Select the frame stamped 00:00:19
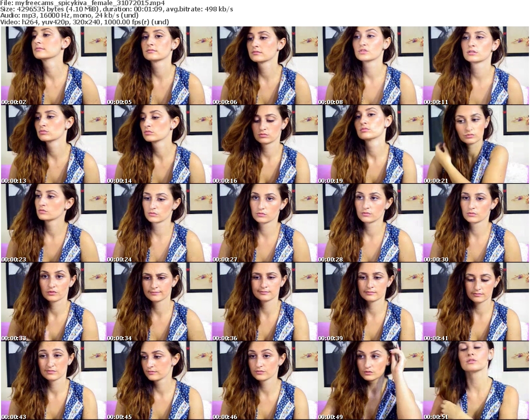 371,144
